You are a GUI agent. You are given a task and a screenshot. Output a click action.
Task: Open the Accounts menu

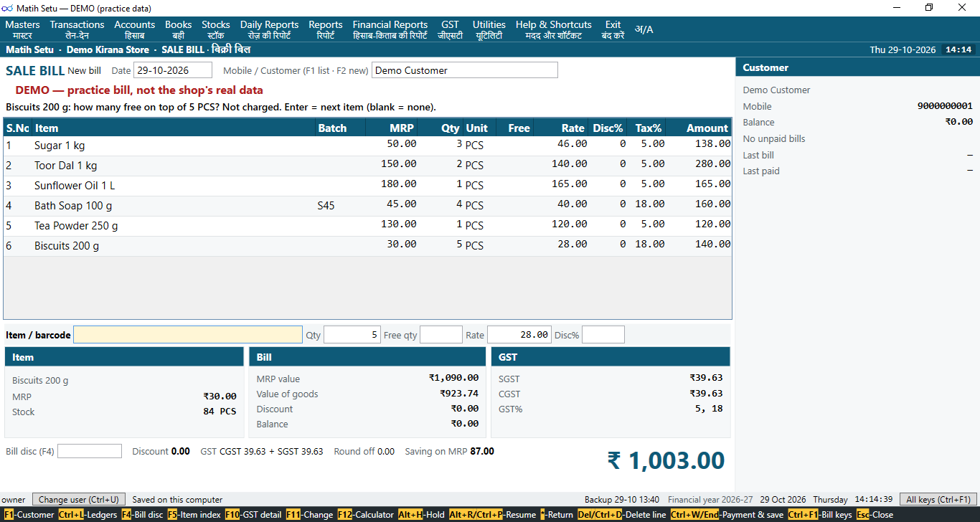click(x=134, y=29)
